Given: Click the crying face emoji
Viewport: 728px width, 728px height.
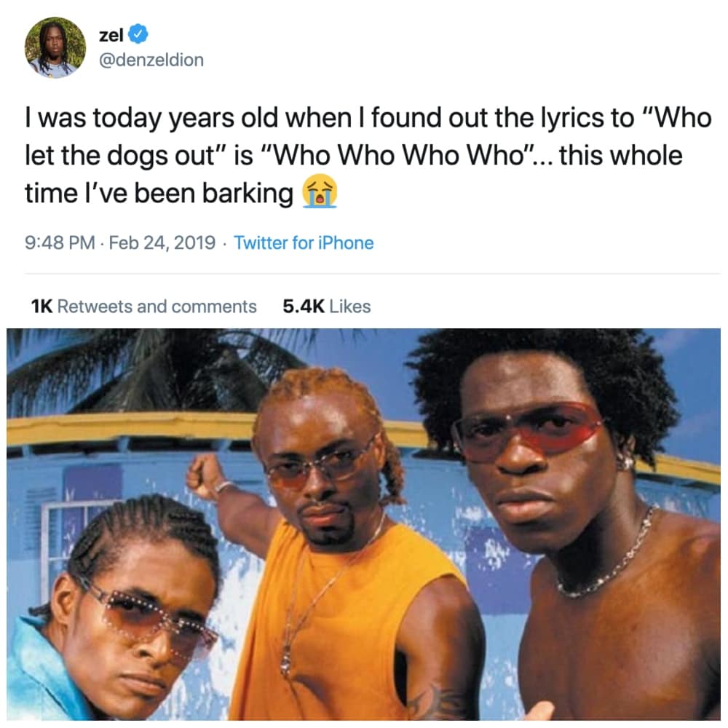Looking at the screenshot, I should [320, 191].
